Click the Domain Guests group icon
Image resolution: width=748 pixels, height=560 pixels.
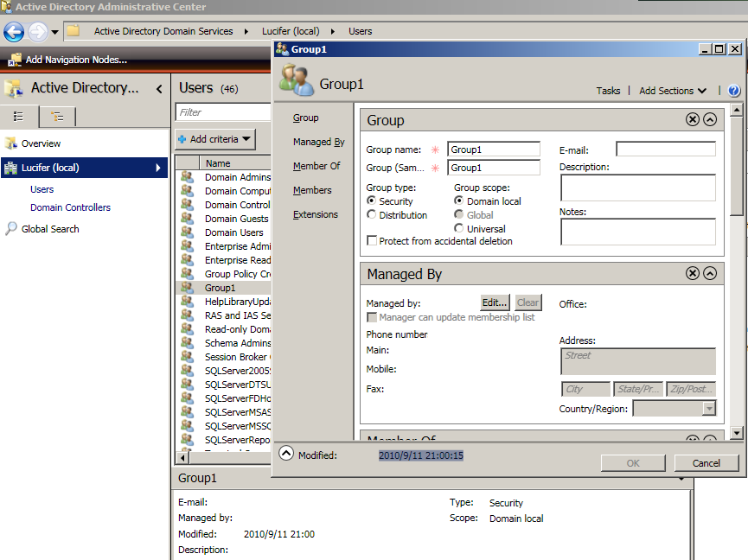coord(187,219)
